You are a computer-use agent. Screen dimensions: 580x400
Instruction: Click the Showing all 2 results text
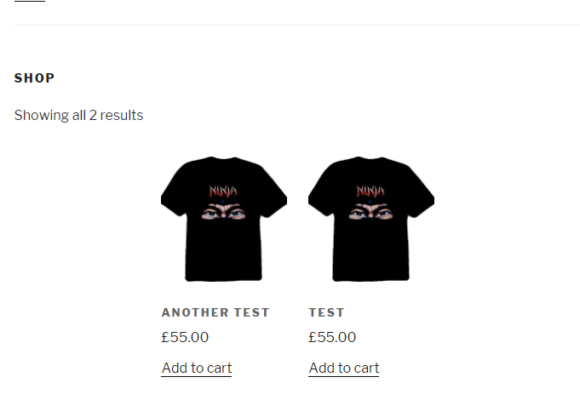click(78, 115)
